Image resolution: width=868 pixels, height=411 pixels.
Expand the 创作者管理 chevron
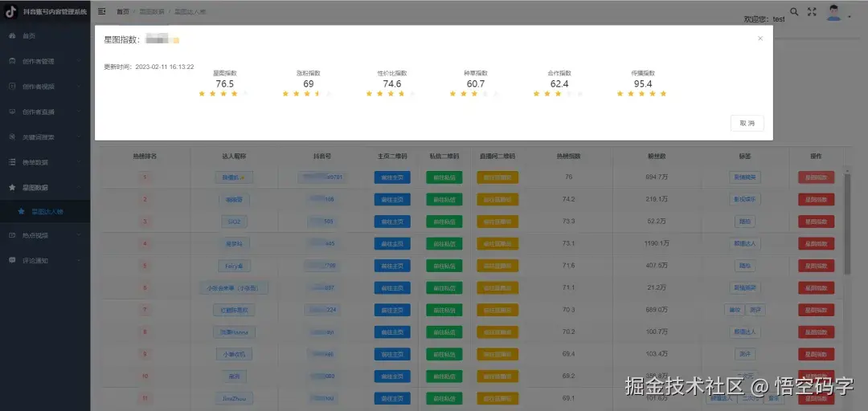coord(79,61)
